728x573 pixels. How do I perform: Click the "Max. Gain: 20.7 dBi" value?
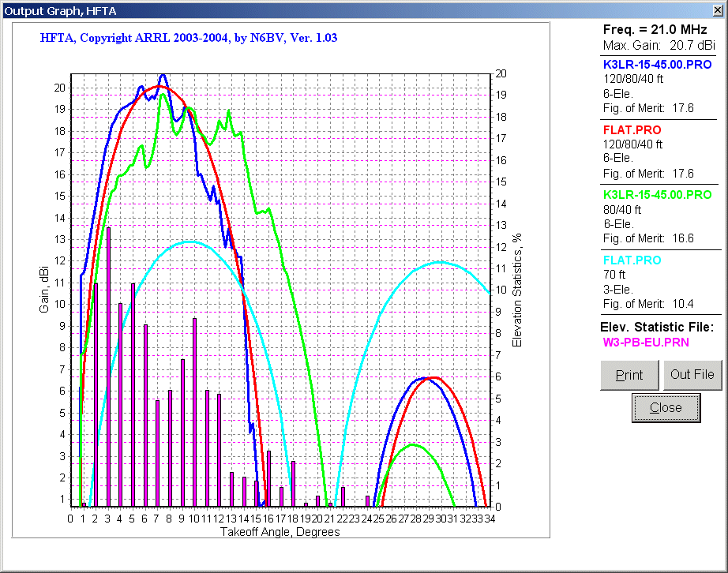[659, 46]
